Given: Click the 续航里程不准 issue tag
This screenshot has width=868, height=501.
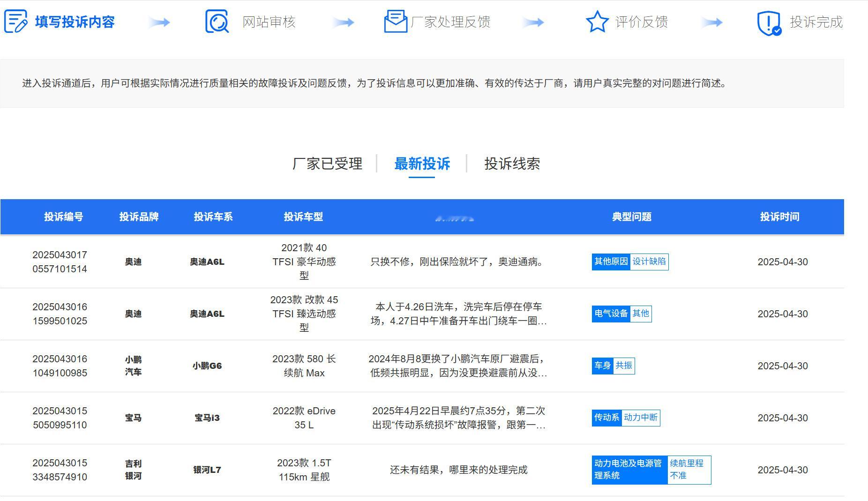Looking at the screenshot, I should click(x=689, y=470).
